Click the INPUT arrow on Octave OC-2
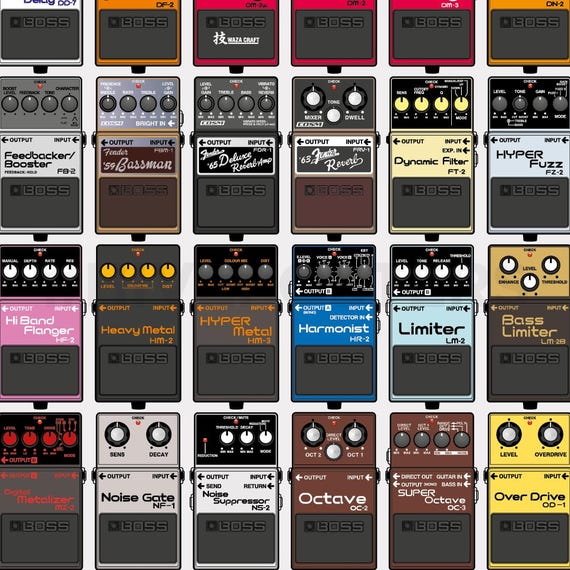 tap(369, 477)
